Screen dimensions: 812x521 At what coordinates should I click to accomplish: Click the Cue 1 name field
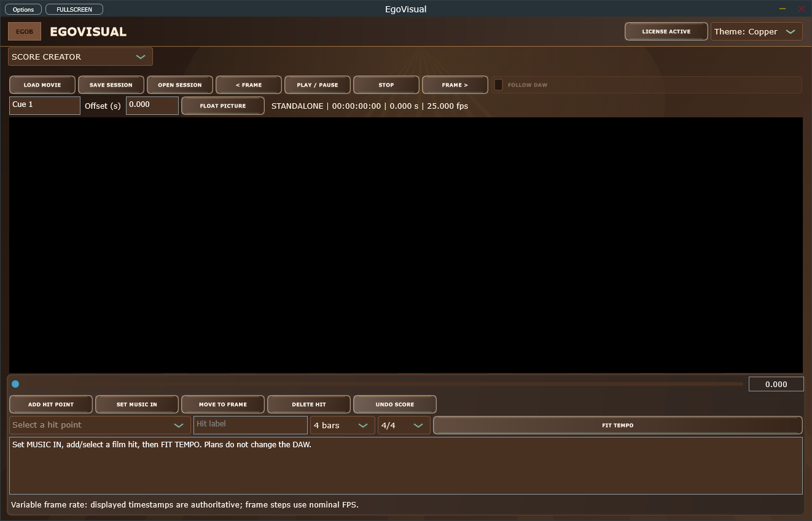(45, 106)
